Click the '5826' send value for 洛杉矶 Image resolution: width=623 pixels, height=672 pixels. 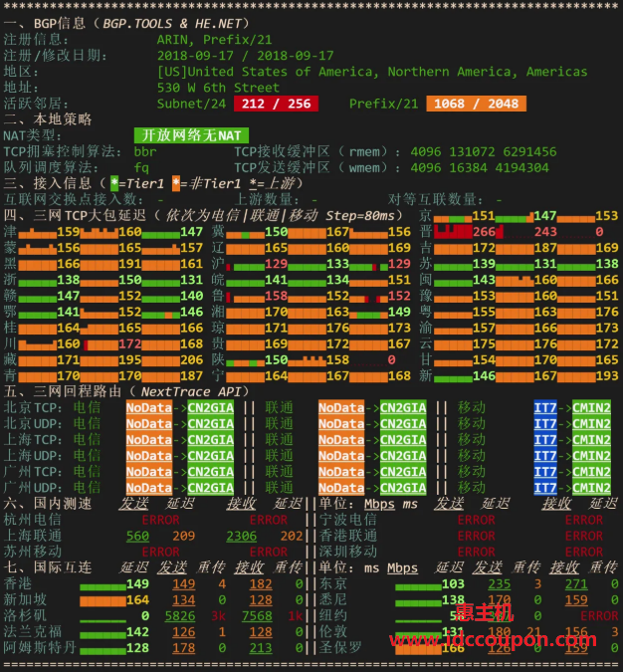180,616
